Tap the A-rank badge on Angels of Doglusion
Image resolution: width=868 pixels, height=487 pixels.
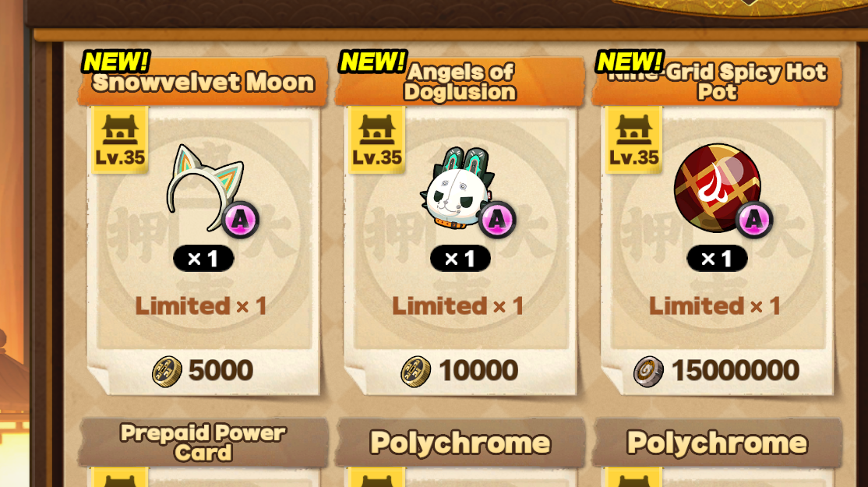497,220
